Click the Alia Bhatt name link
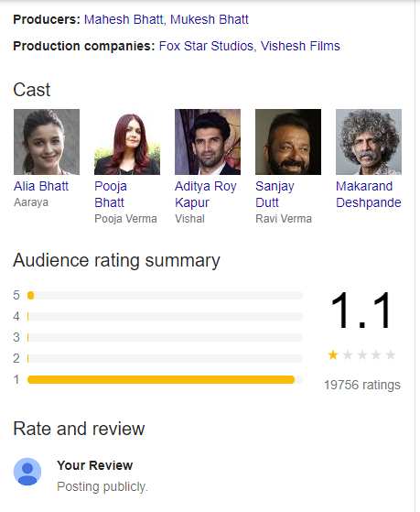This screenshot has height=512, width=420. [x=41, y=186]
